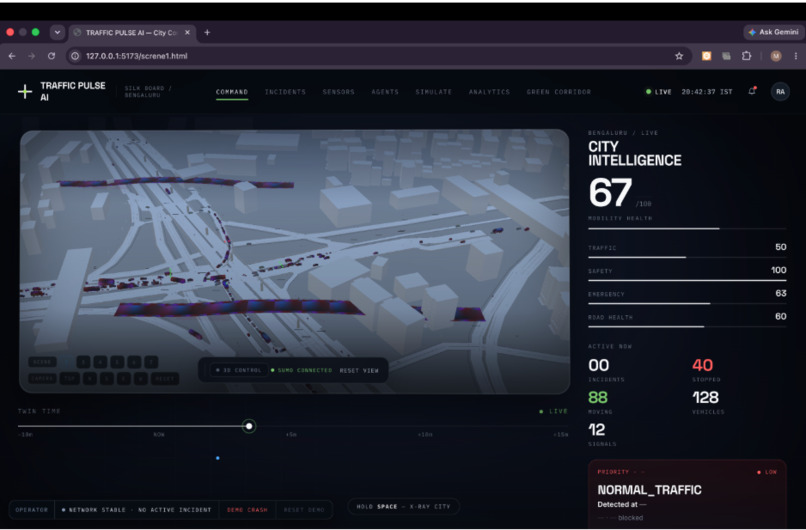Open the Chrome extensions puzzle icon
Viewport: 806px width, 530px height.
click(746, 56)
